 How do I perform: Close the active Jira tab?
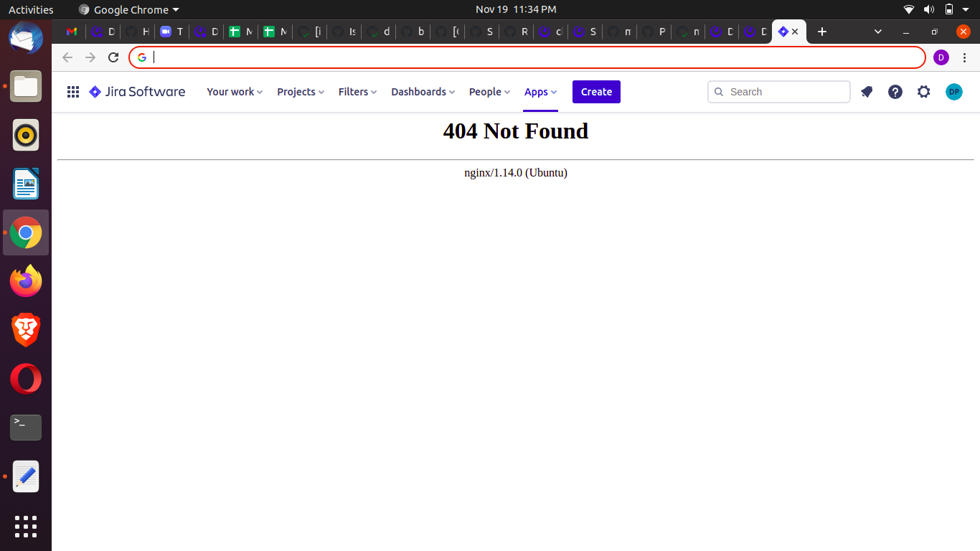tap(795, 32)
